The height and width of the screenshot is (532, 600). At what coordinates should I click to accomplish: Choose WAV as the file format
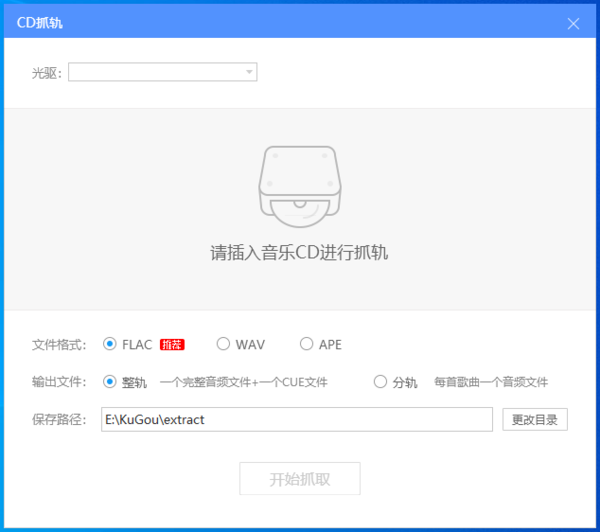click(x=223, y=345)
